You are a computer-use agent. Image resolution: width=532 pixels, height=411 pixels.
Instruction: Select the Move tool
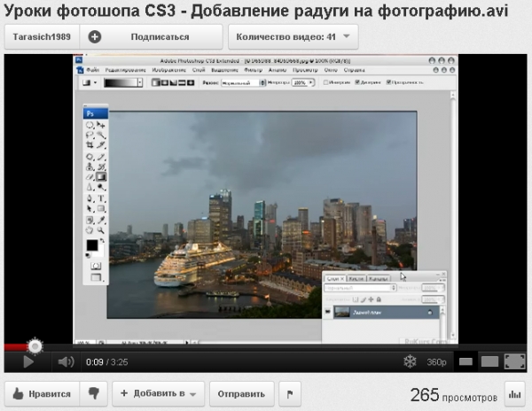click(x=101, y=125)
